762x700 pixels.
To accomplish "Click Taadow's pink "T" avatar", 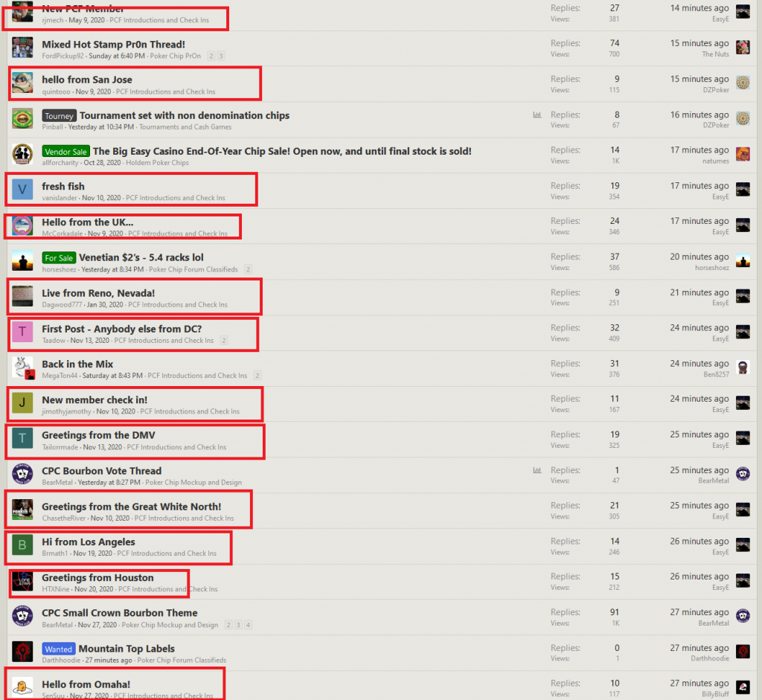I will 22,333.
